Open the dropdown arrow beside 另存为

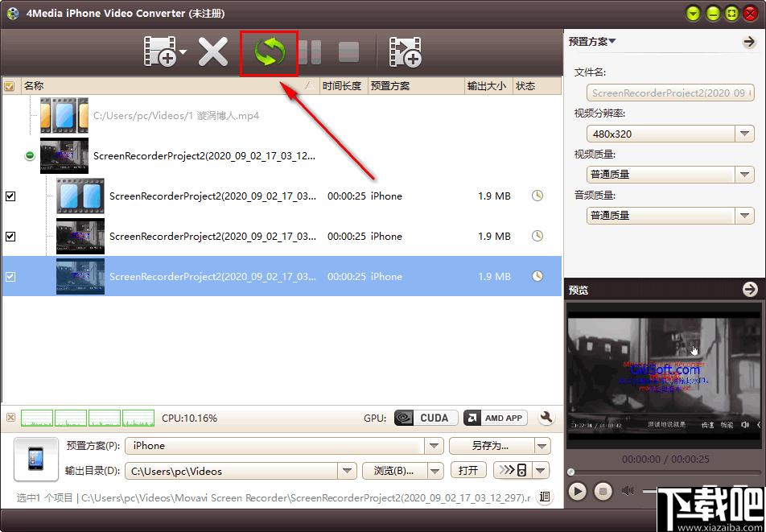point(542,446)
